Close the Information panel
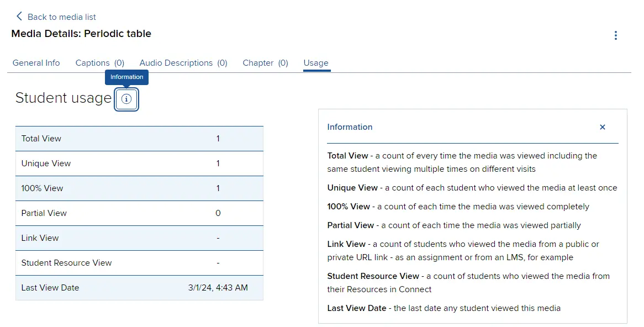Screen dimensions: 644x327 coord(602,127)
